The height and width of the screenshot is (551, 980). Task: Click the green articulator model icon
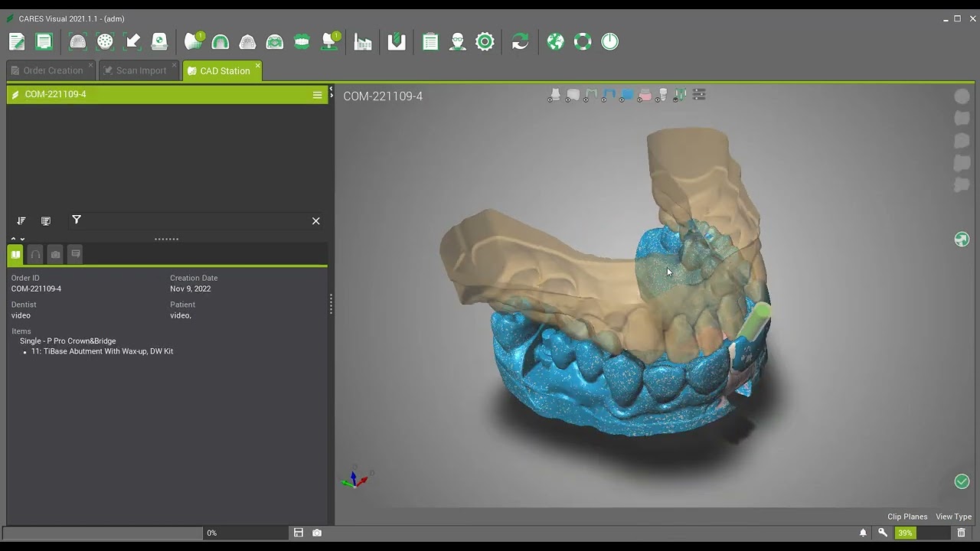click(275, 41)
